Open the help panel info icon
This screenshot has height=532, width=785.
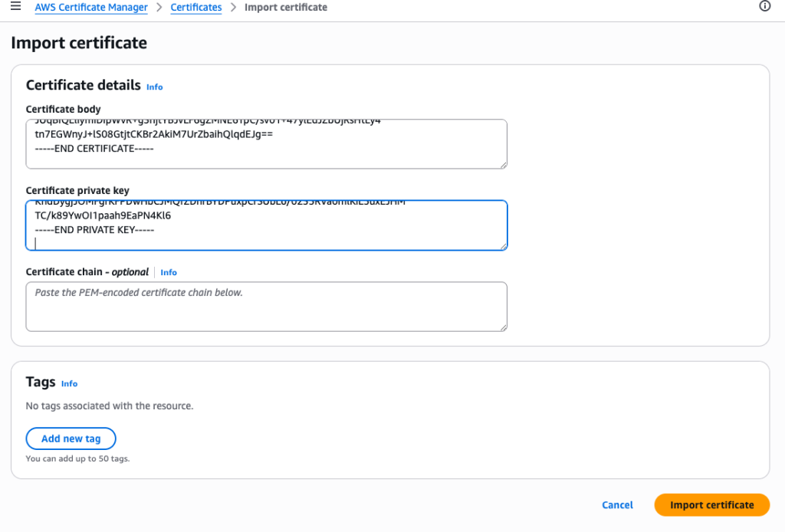(x=764, y=7)
